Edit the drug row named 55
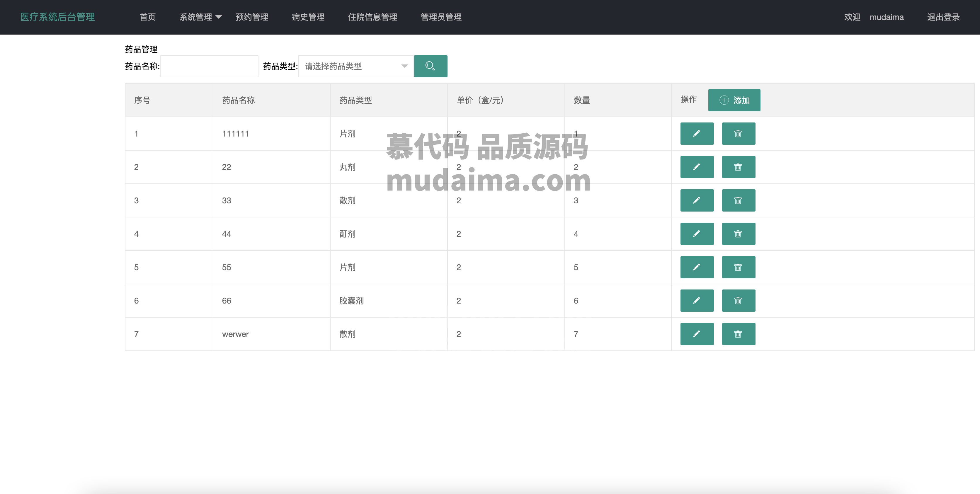980x494 pixels. (697, 267)
